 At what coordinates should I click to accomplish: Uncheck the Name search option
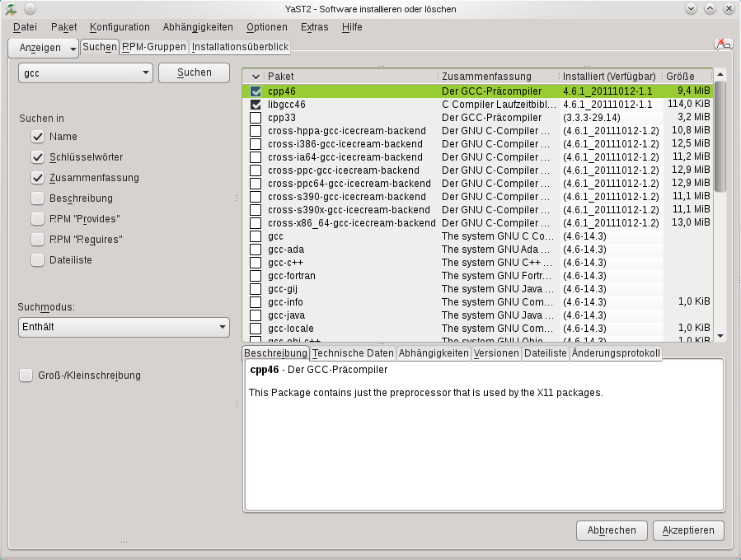tap(37, 137)
